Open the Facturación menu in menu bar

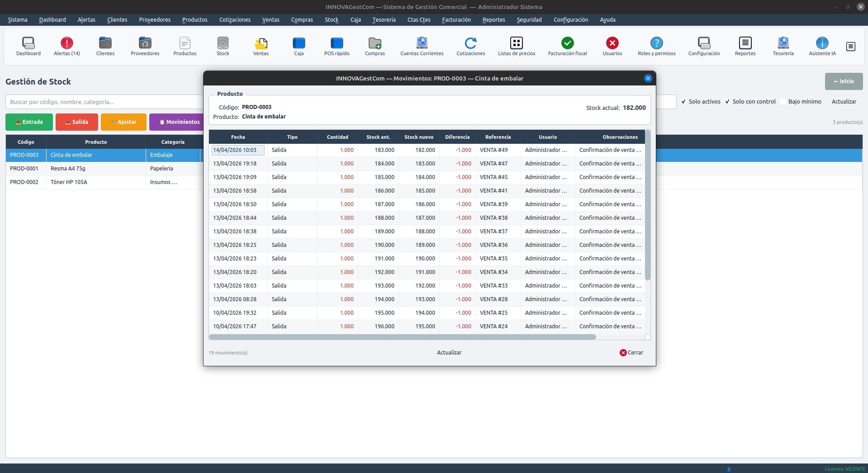coord(456,20)
